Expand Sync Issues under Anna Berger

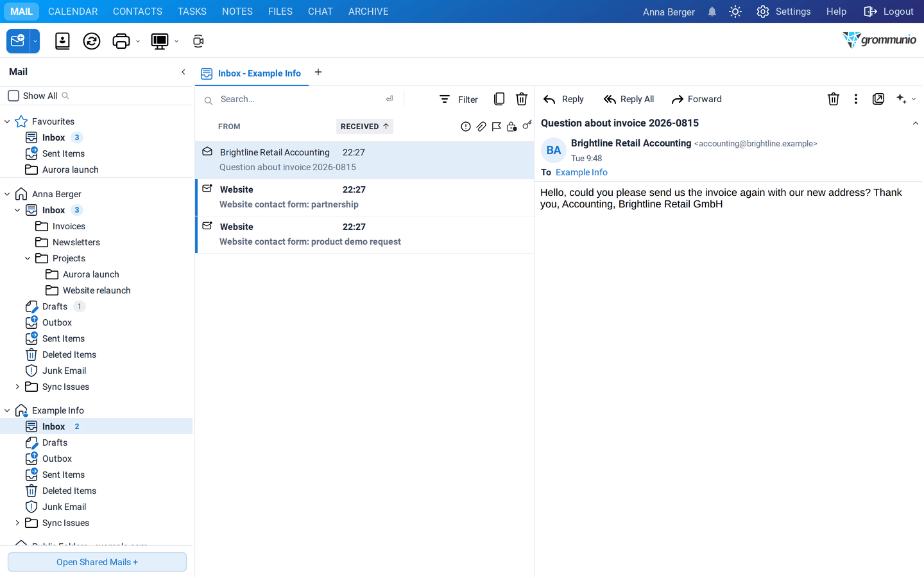point(17,387)
